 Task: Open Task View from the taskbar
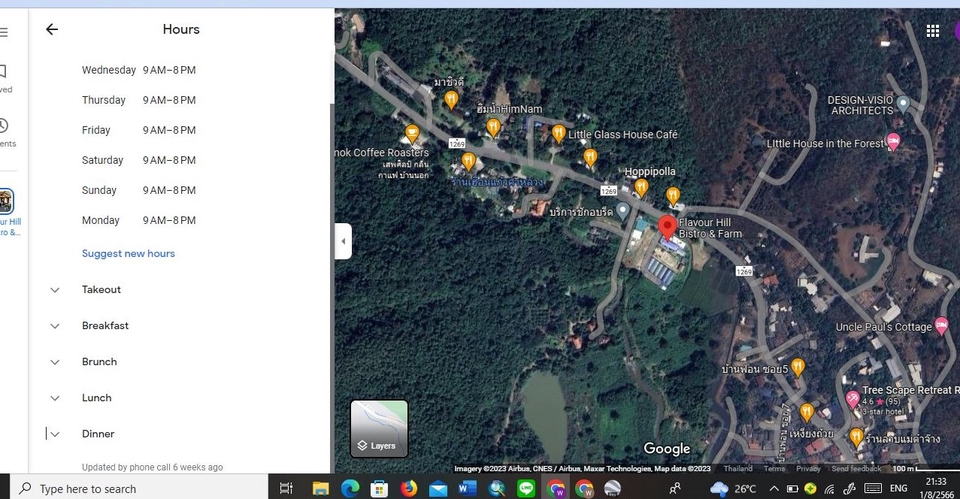tap(286, 489)
